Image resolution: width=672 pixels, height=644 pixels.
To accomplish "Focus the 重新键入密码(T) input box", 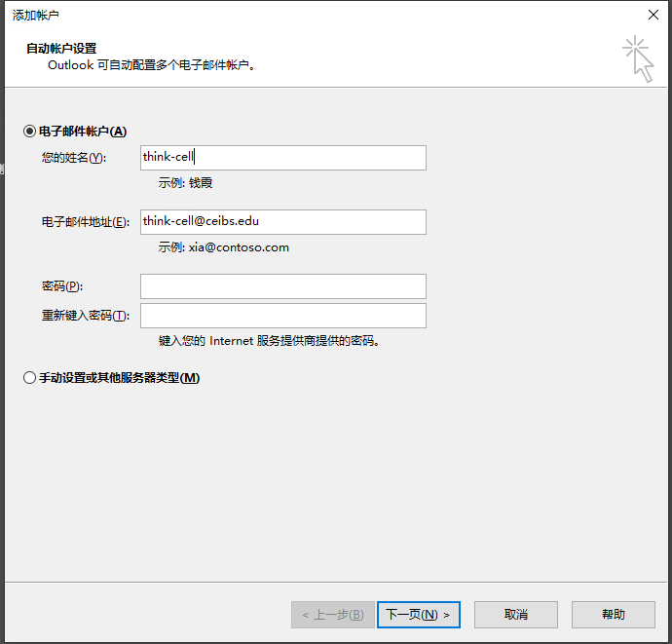I will [282, 316].
